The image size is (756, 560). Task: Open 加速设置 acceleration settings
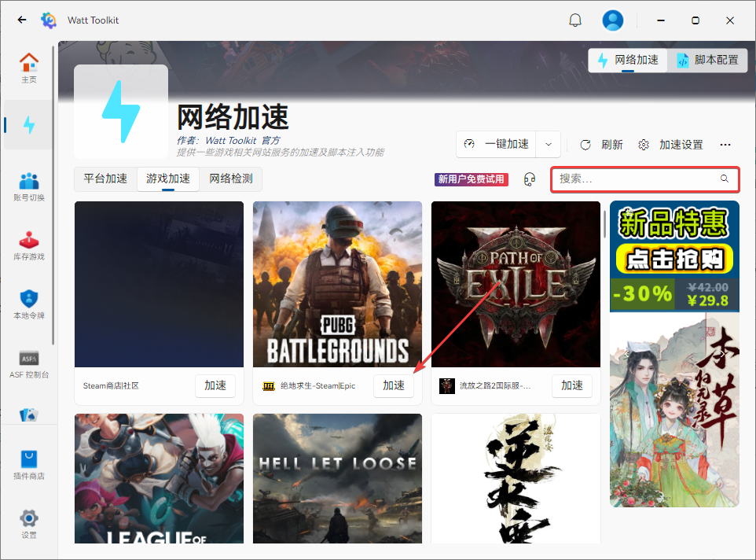click(x=671, y=145)
